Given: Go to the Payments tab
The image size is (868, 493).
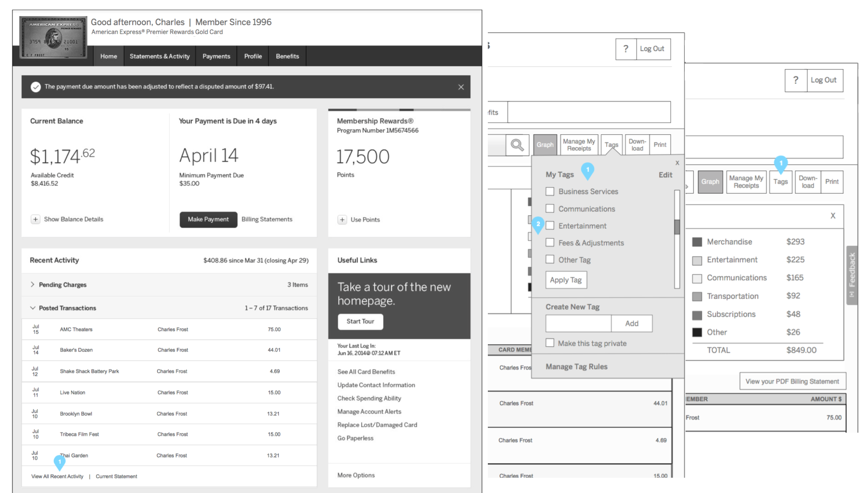Looking at the screenshot, I should (216, 56).
